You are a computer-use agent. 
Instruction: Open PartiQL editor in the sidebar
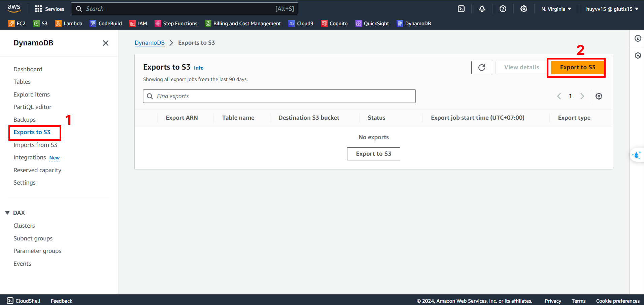[x=32, y=107]
